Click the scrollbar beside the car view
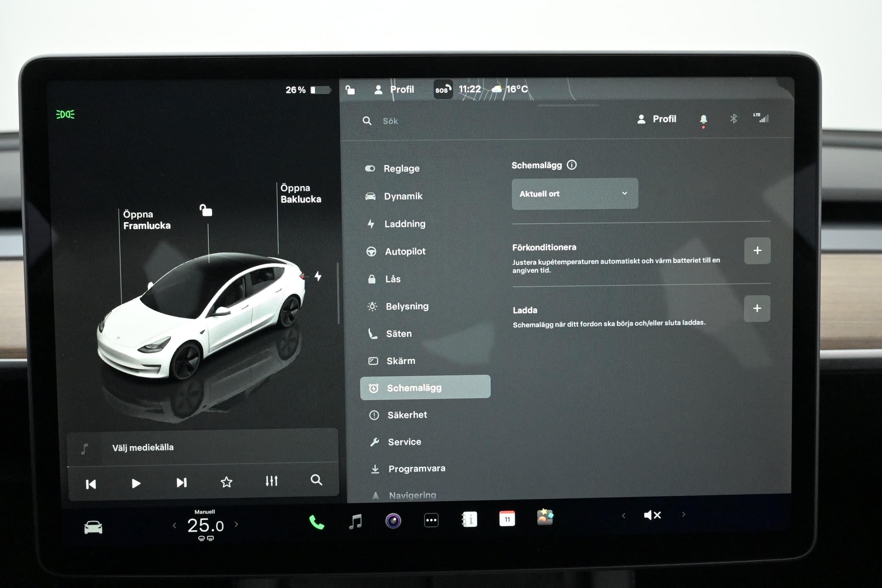This screenshot has width=882, height=588. 338,292
